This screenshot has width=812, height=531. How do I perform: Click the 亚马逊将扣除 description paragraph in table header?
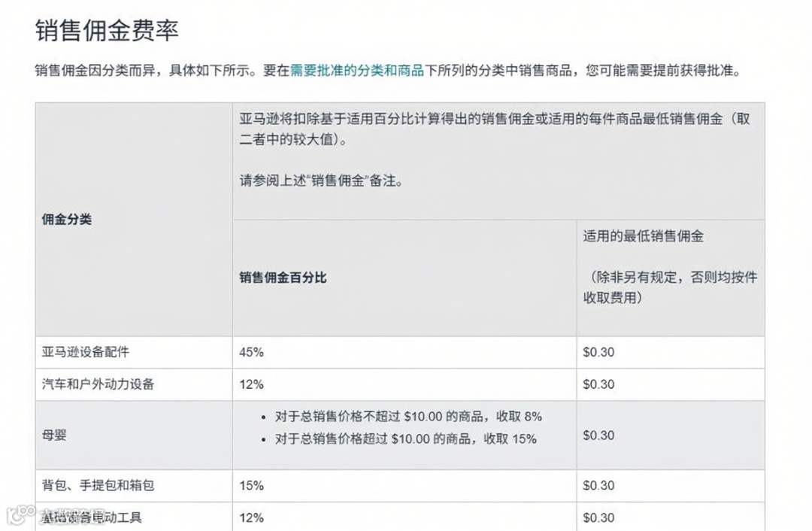(x=495, y=129)
